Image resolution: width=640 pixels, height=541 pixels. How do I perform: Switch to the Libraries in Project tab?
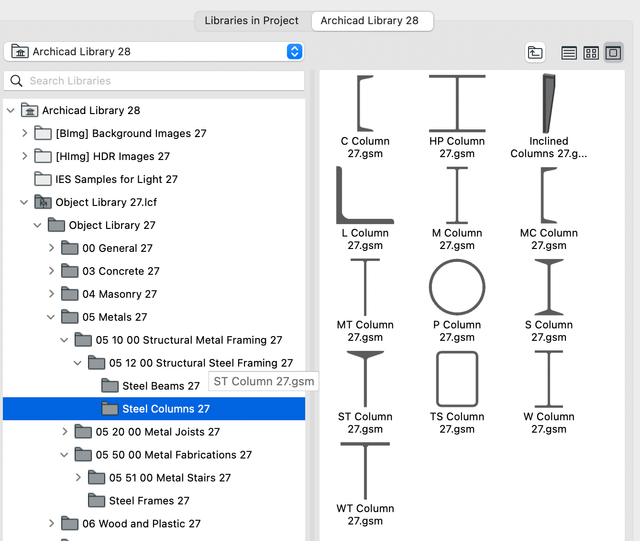tap(253, 20)
